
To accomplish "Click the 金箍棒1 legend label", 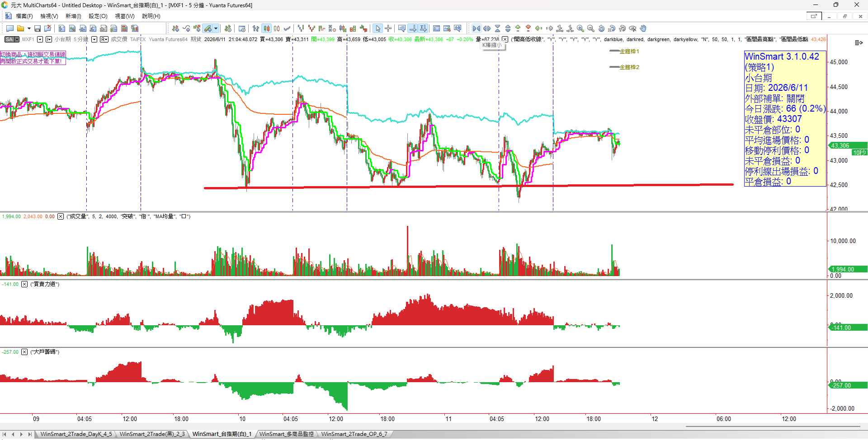I will tap(629, 51).
